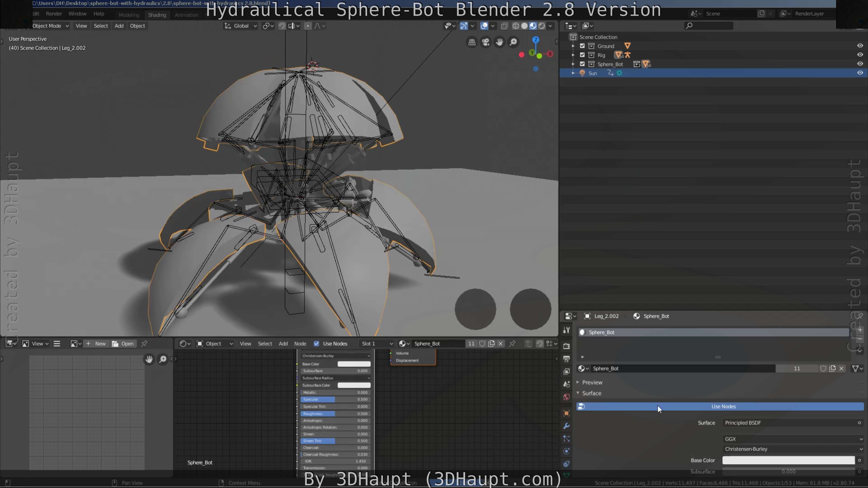Hide the Sun in the outliner
This screenshot has height=488, width=868.
click(x=860, y=73)
